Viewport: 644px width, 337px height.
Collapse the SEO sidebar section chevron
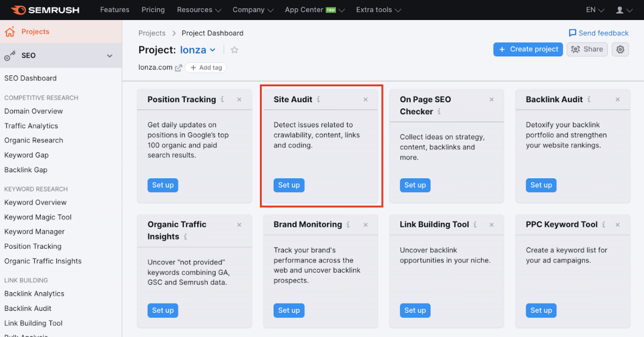(110, 56)
